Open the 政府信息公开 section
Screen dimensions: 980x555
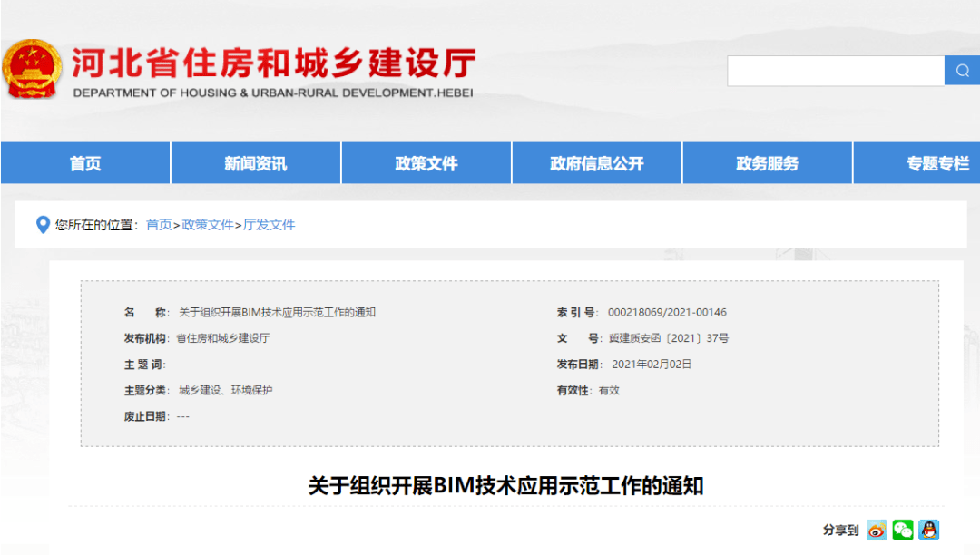click(x=596, y=163)
